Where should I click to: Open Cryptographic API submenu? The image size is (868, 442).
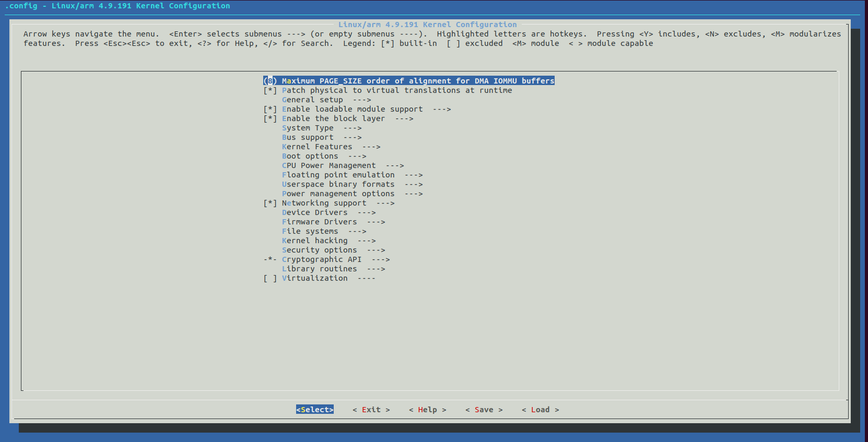coord(321,259)
